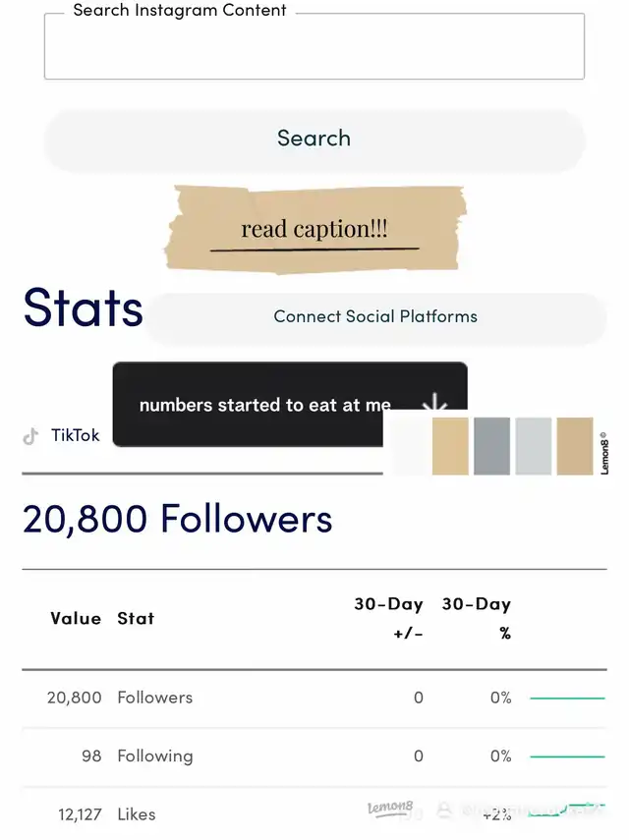Image resolution: width=629 pixels, height=840 pixels.
Task: Pick the white color swatch
Action: click(x=409, y=446)
